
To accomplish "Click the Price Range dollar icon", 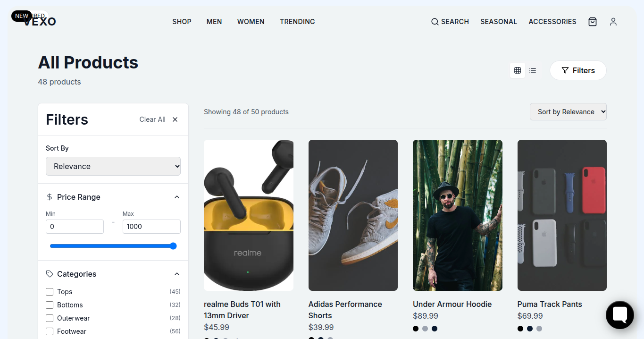I will point(49,197).
